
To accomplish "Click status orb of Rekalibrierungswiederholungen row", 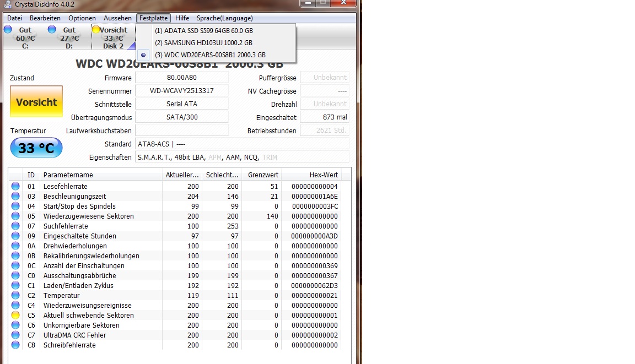I will [x=15, y=256].
